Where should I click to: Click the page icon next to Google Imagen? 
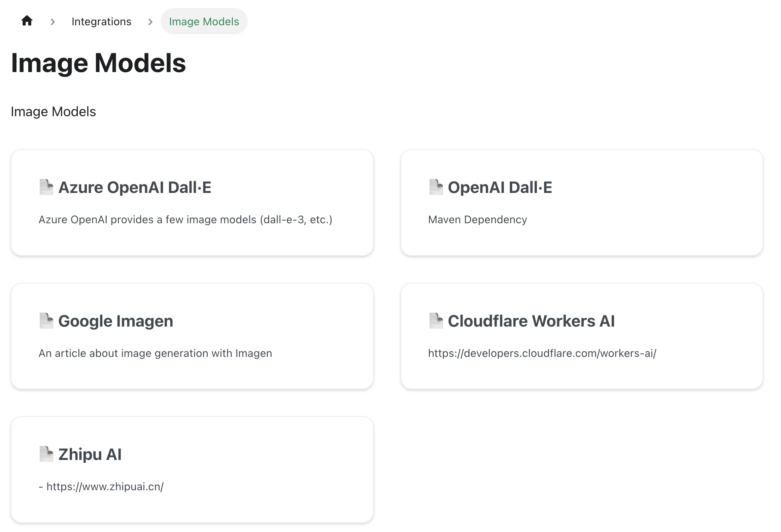tap(46, 321)
